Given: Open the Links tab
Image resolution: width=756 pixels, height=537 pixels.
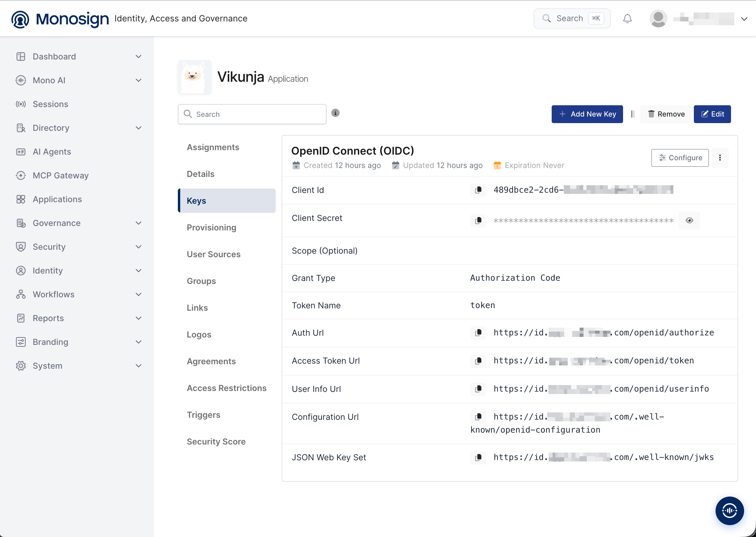Looking at the screenshot, I should 227,308.
